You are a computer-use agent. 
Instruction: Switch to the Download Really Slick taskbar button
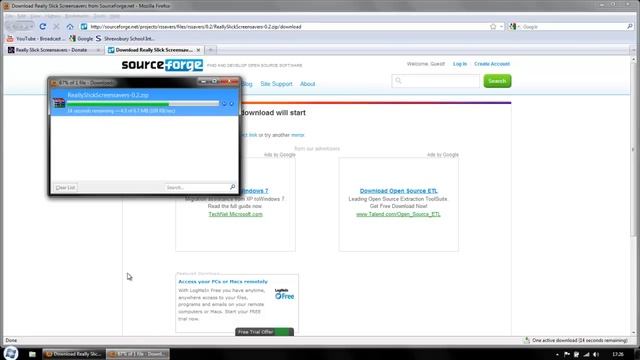coord(74,354)
